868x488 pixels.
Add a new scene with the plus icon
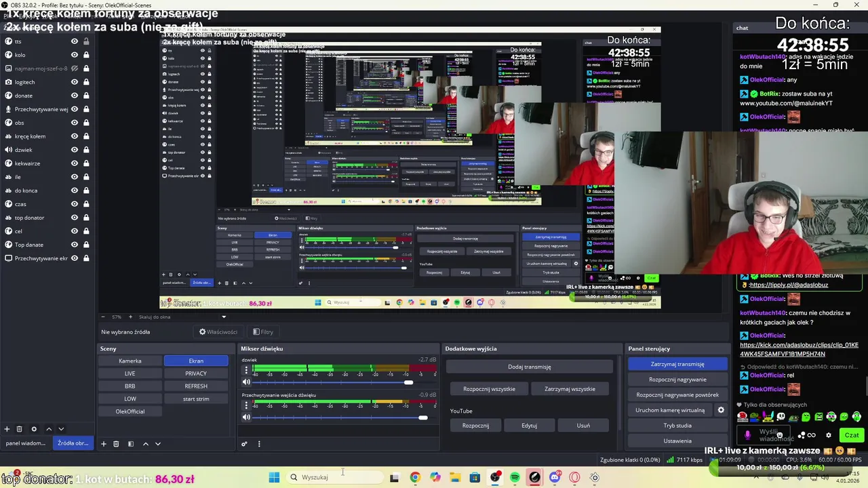coord(104,444)
